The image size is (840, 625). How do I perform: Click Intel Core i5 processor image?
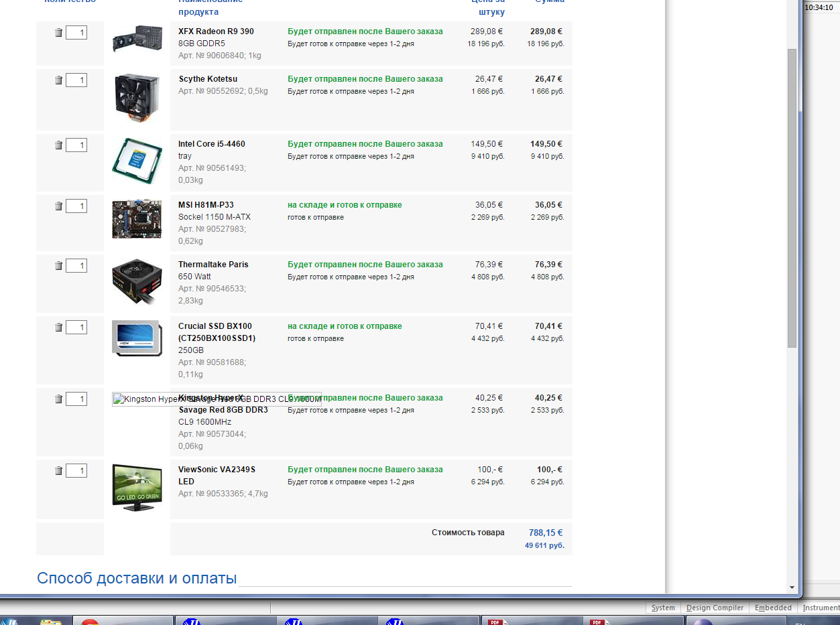pyautogui.click(x=137, y=161)
